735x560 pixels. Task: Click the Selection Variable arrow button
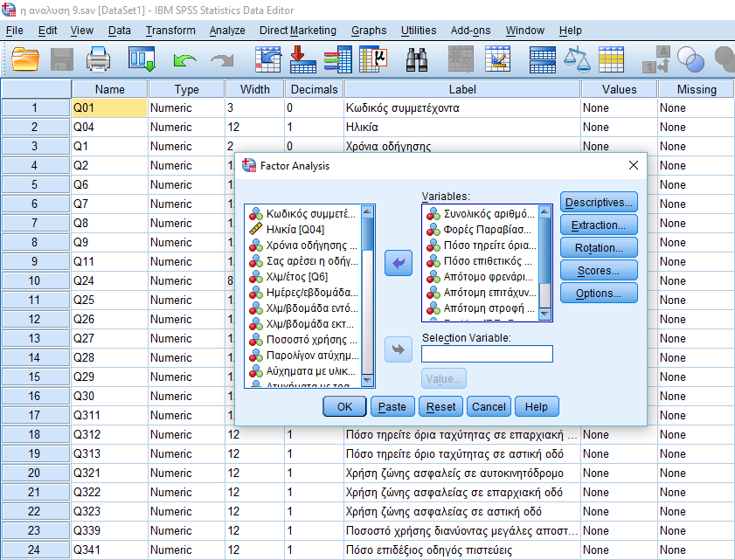(x=399, y=349)
